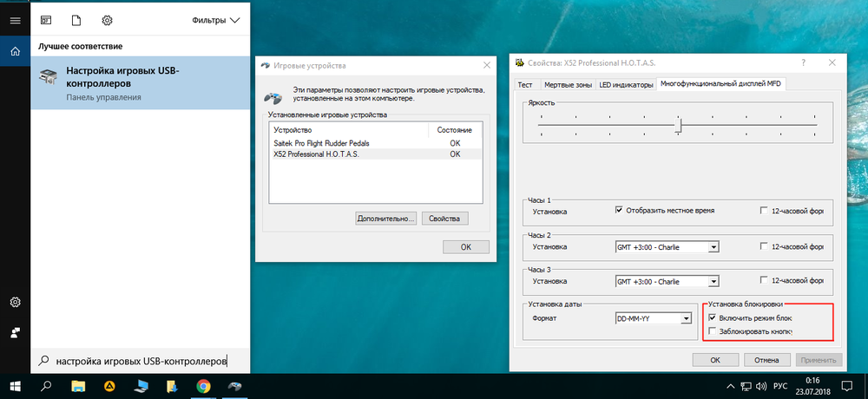Viewport: 868px width, 399px height.
Task: Open the Action Center notification icon
Action: (847, 386)
